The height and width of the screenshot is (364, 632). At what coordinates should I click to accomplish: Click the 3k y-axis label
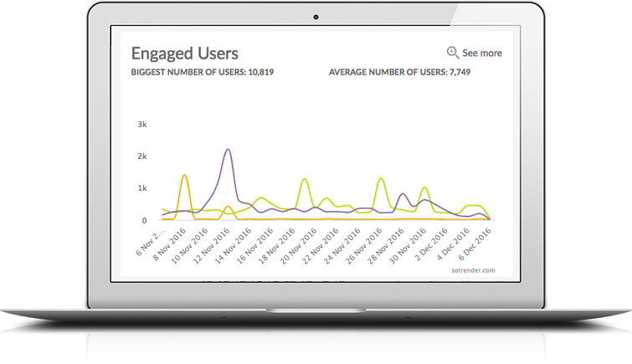[x=142, y=124]
